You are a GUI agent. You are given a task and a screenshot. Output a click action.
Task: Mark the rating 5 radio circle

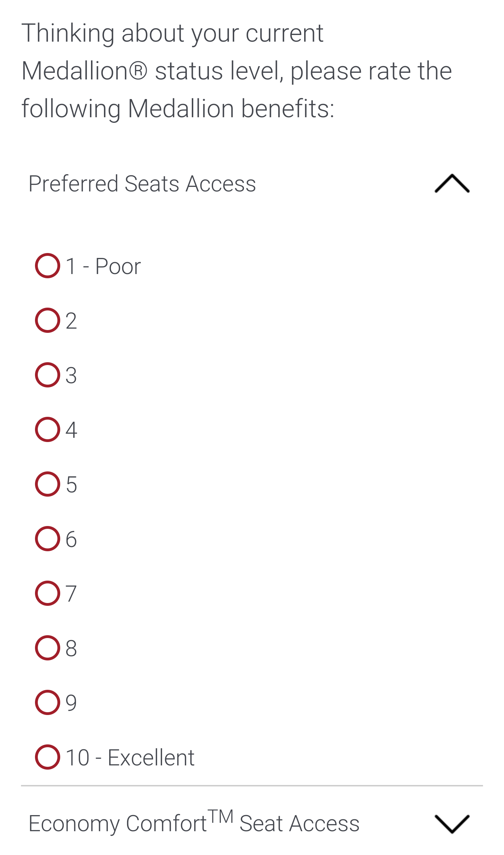pyautogui.click(x=48, y=484)
